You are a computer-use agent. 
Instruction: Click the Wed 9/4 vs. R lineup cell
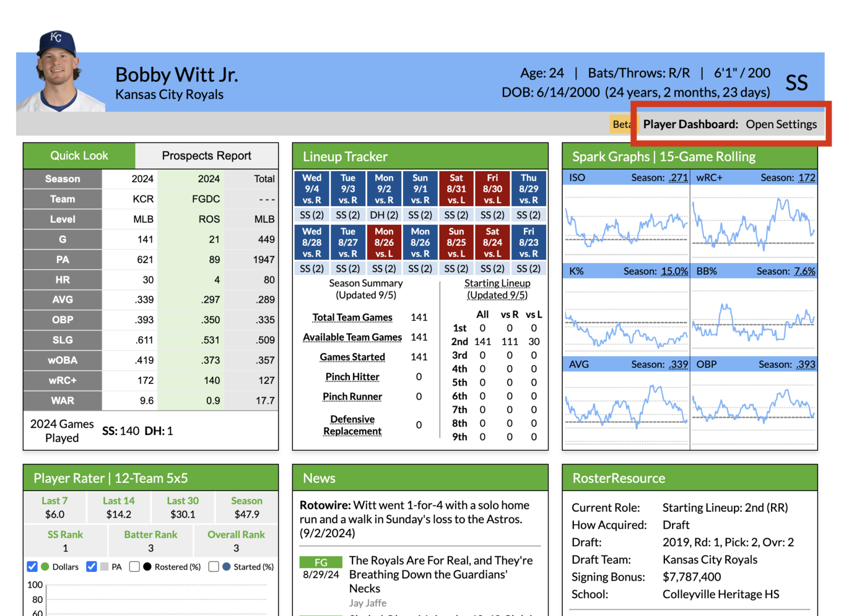pyautogui.click(x=311, y=188)
